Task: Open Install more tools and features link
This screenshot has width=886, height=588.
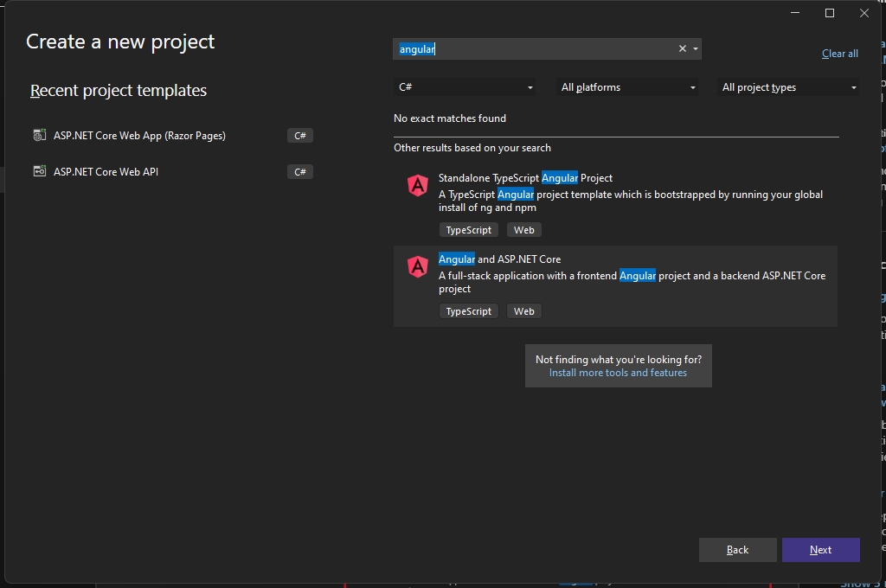Action: [618, 373]
